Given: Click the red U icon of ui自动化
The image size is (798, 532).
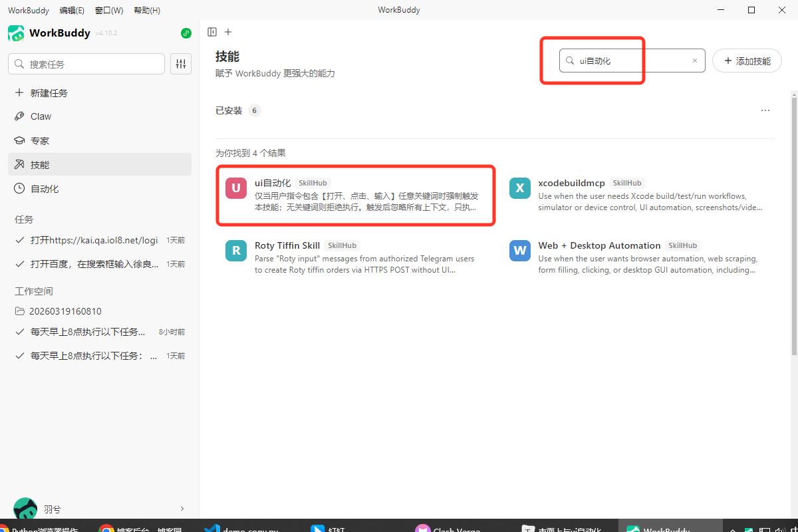Looking at the screenshot, I should (236, 188).
